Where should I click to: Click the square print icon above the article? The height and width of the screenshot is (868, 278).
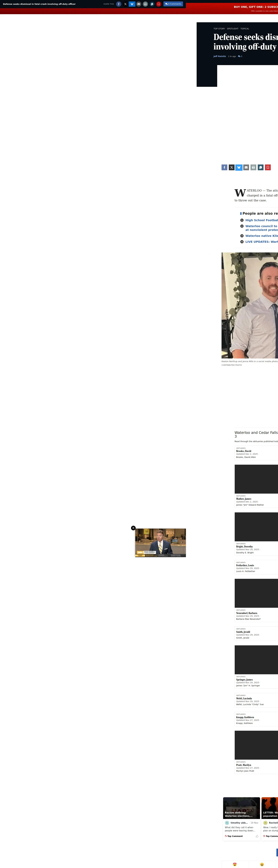click(x=253, y=168)
